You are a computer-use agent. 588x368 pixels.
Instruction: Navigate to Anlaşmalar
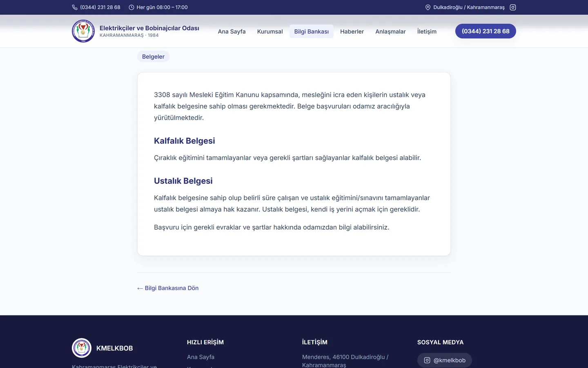click(x=390, y=31)
